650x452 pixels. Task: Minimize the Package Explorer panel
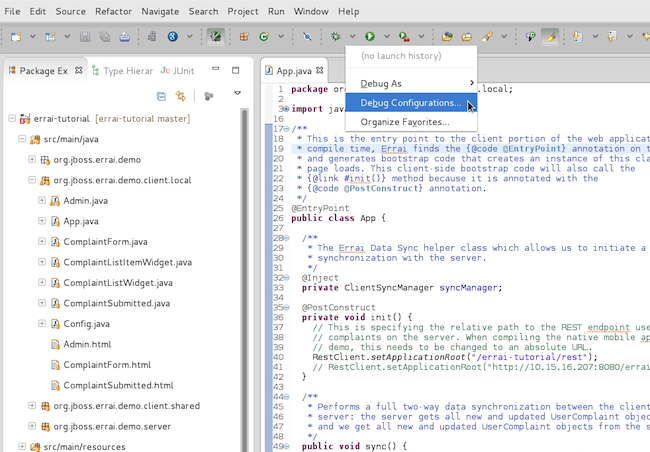coord(216,69)
